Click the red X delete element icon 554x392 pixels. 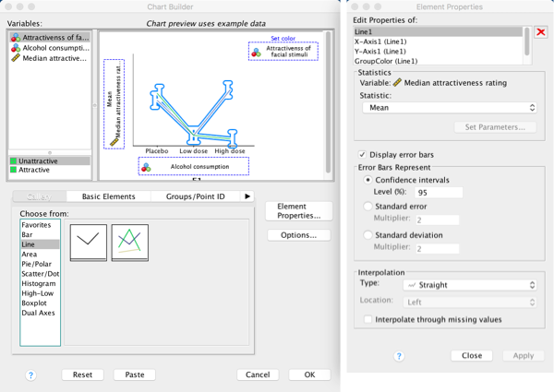click(x=541, y=33)
